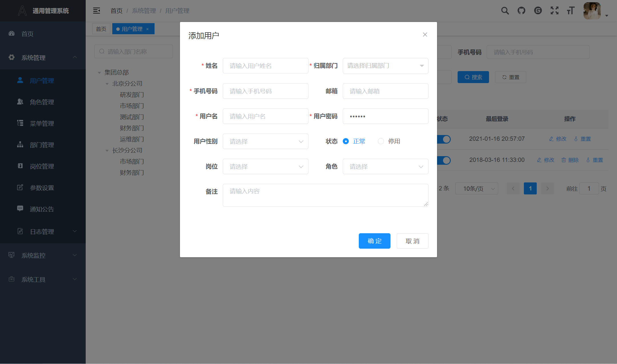Click the dashboard icon beside 首页
Screen dimensions: 617x364
pyautogui.click(x=12, y=33)
